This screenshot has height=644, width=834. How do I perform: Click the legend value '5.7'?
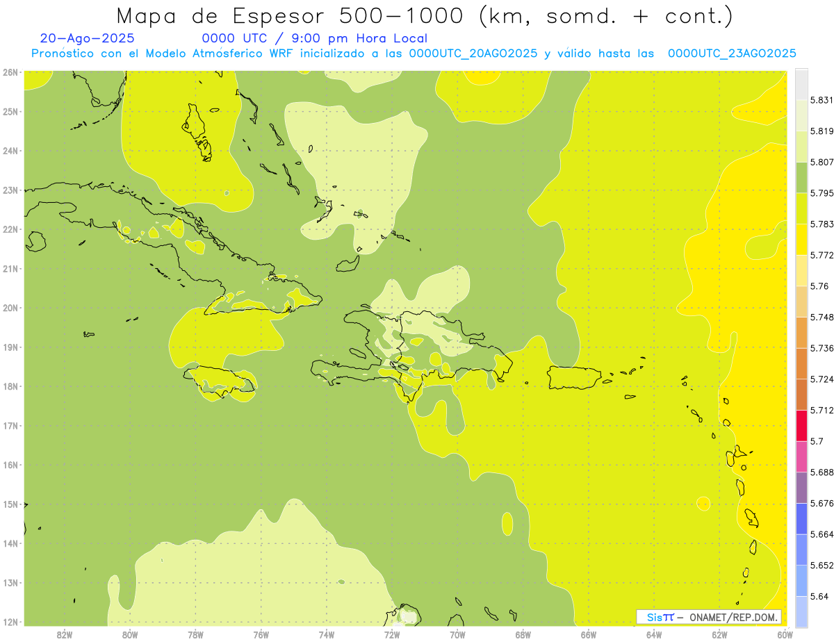point(817,441)
